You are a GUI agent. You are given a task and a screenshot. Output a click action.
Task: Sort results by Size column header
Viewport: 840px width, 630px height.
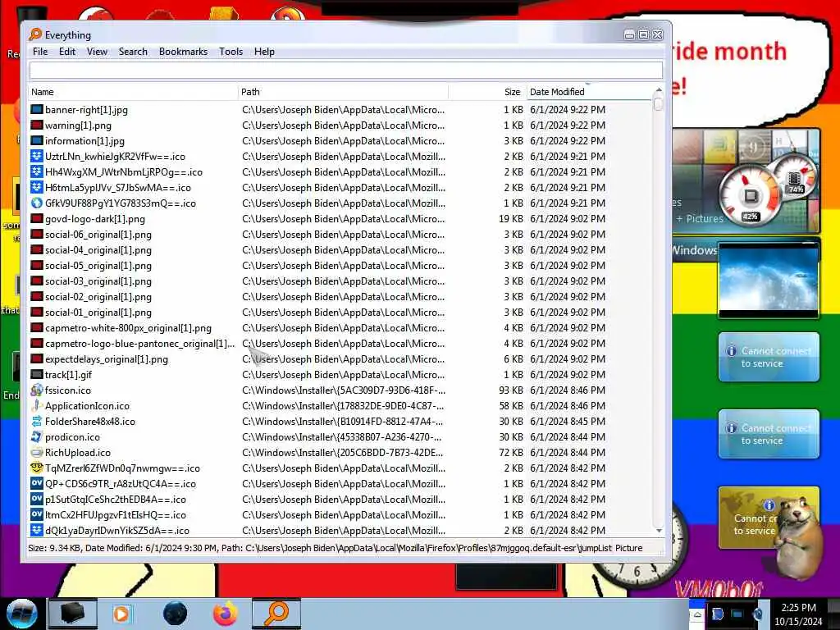click(x=487, y=92)
